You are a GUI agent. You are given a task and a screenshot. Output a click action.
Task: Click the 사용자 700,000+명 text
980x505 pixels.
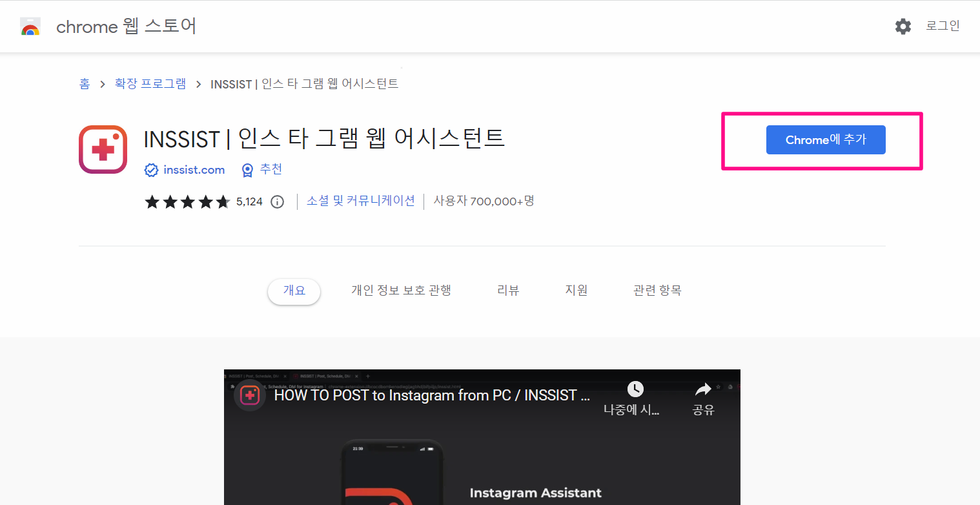pos(484,201)
